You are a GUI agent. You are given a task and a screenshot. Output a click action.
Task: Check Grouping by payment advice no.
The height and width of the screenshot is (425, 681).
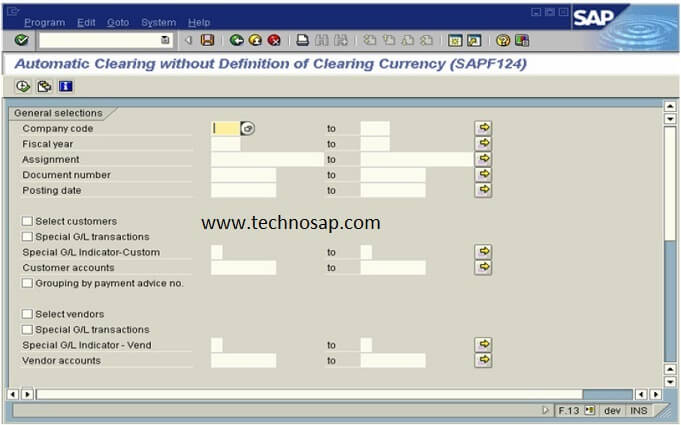tap(27, 283)
